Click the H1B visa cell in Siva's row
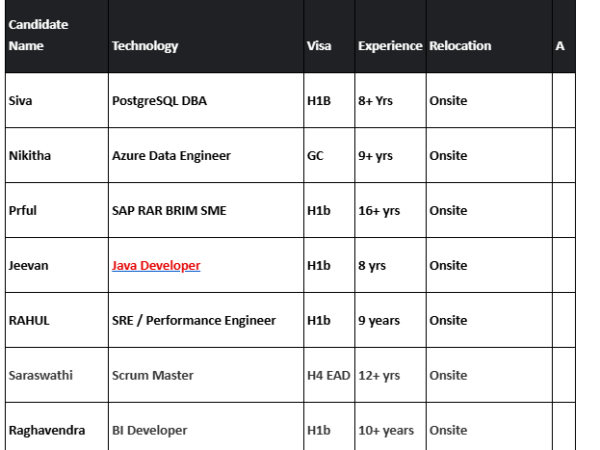Screen dimensions: 600x450 (329, 100)
